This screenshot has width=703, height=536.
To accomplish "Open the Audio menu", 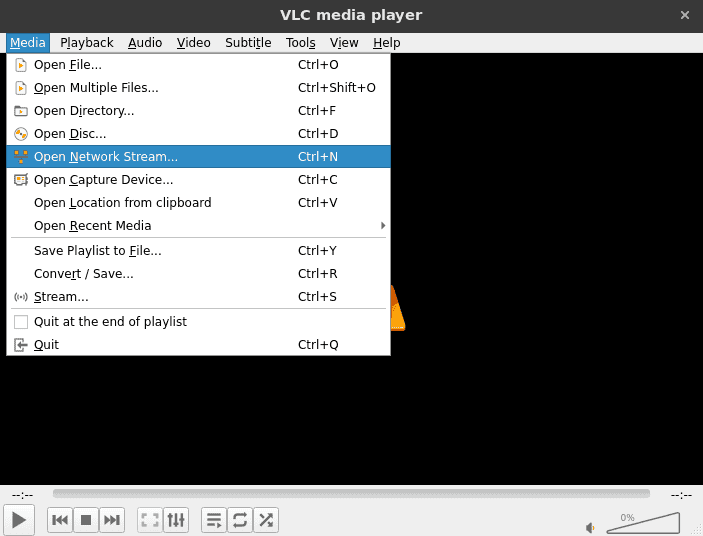I will (145, 43).
